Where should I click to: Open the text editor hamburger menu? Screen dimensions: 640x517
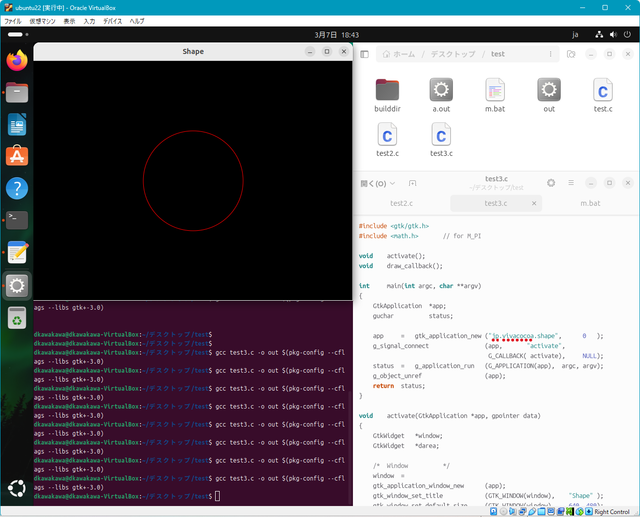pos(570,184)
